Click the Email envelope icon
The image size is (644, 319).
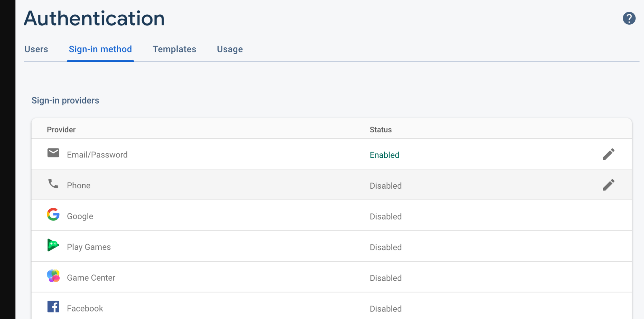[x=53, y=153]
